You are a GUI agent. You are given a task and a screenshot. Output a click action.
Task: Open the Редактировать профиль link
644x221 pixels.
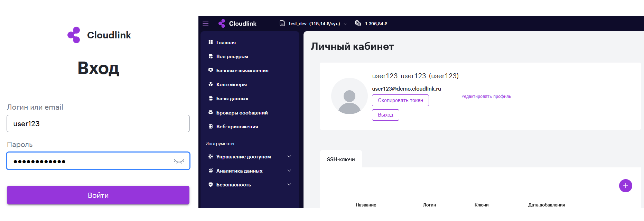[486, 96]
